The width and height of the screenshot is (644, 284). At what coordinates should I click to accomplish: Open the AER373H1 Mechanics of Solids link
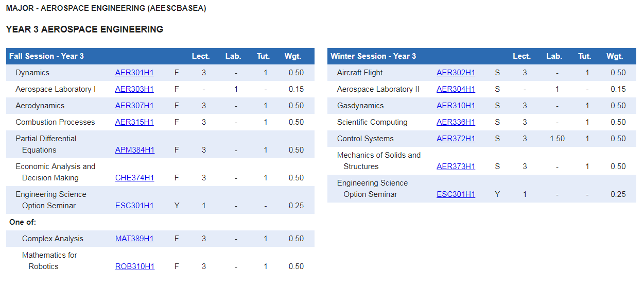[456, 166]
